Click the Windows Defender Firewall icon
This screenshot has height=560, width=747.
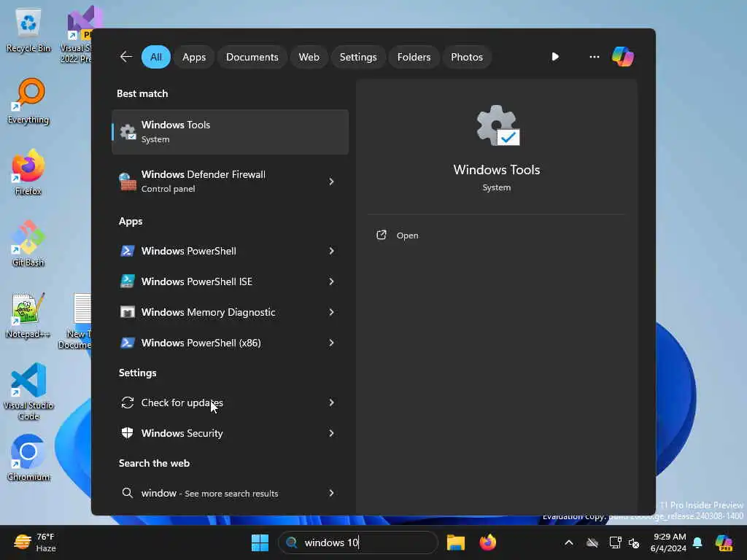pos(128,182)
